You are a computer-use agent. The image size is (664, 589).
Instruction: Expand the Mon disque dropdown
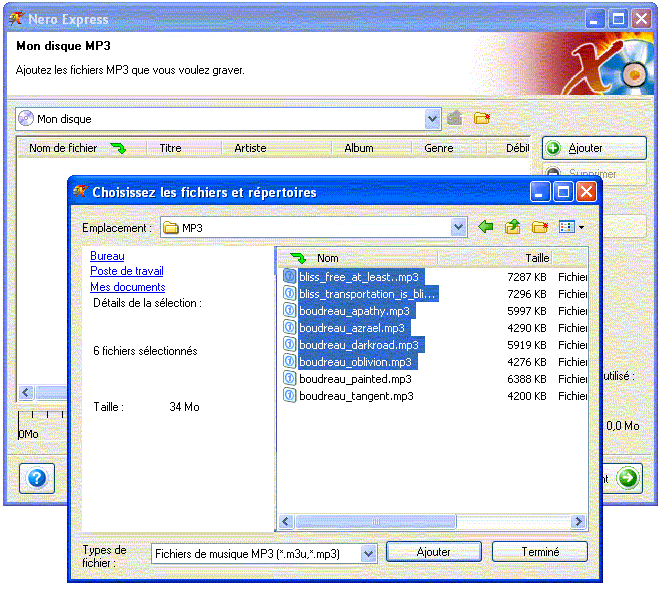432,119
